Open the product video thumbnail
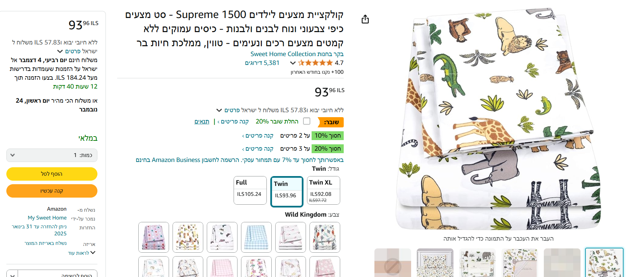The image size is (644, 277). point(392,263)
